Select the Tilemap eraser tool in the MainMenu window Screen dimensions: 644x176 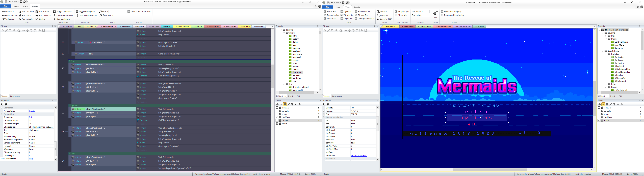pos(336,31)
